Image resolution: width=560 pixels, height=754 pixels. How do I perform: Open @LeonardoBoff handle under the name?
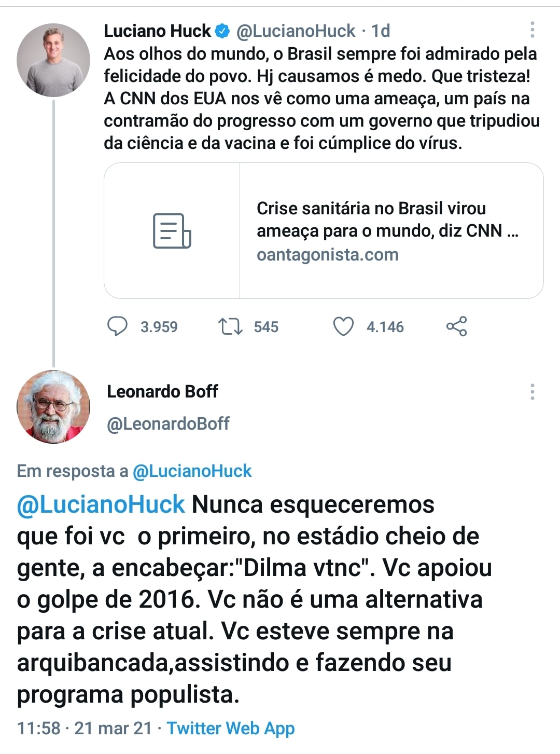pyautogui.click(x=168, y=424)
